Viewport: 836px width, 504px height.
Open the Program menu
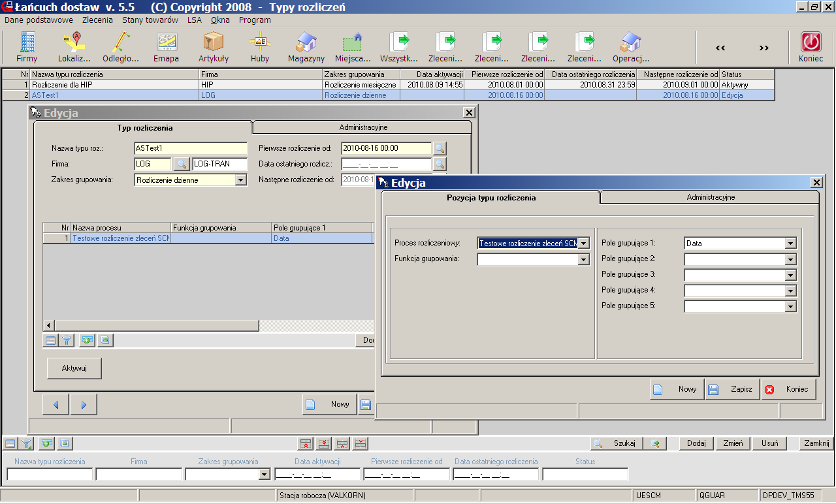255,20
